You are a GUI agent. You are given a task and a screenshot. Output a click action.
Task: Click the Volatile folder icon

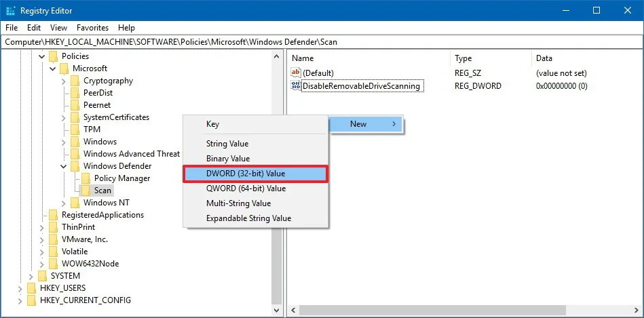coord(53,252)
